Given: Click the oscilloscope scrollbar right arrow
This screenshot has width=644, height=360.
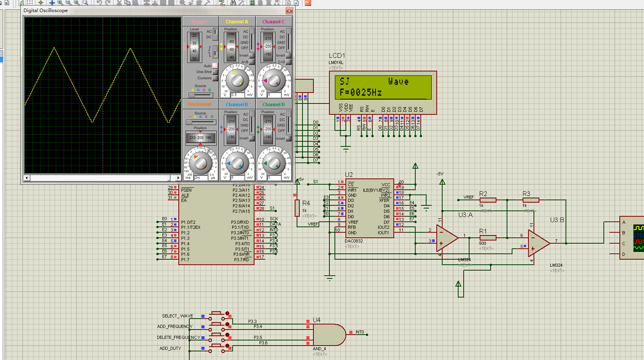Looking at the screenshot, I should [x=178, y=178].
